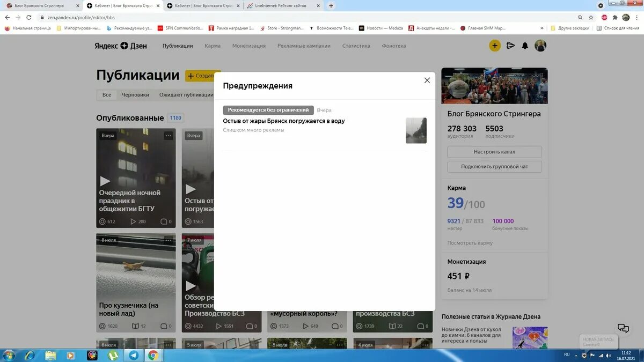Click the profile avatar in the Zen header
Viewport: 644px width, 362px height.
540,46
